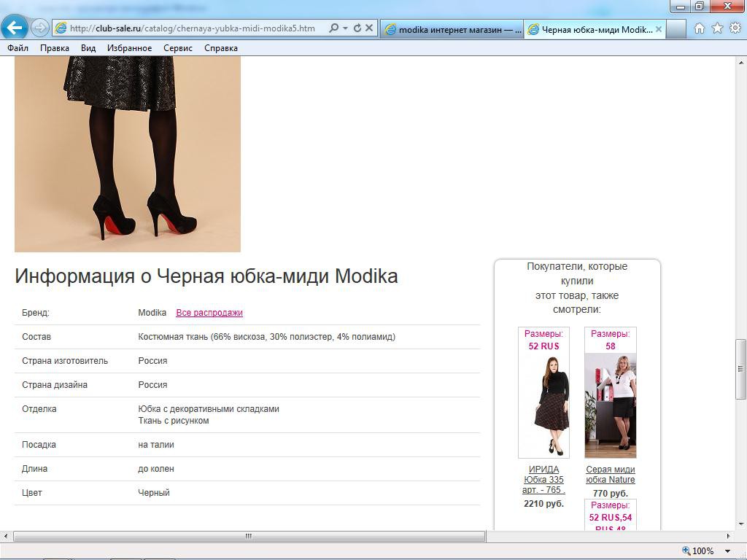The height and width of the screenshot is (560, 747).
Task: Click the horizontal scrollbar thumb
Action: tap(249, 536)
